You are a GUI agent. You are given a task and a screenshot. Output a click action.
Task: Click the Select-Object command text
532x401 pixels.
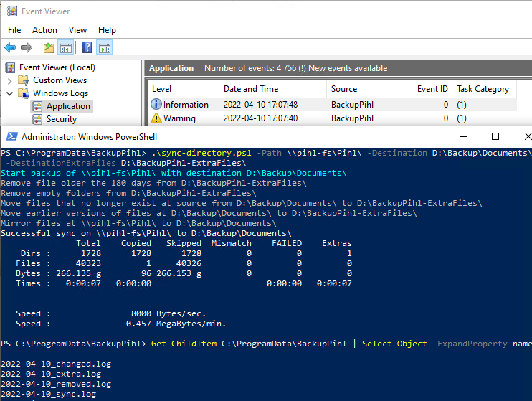[394, 344]
